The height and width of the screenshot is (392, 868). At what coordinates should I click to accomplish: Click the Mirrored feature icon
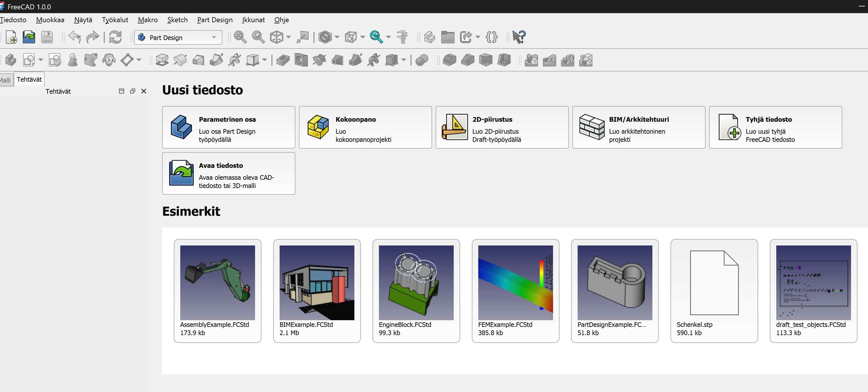tap(531, 60)
